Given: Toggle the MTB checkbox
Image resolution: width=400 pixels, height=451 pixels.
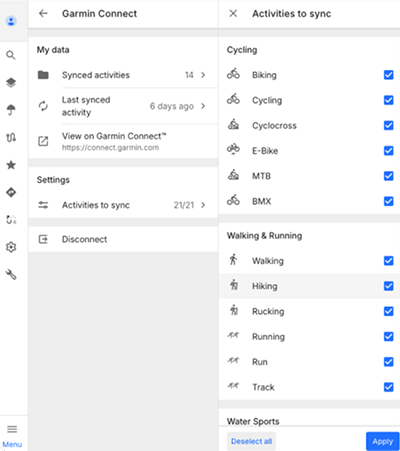Looking at the screenshot, I should (x=389, y=176).
